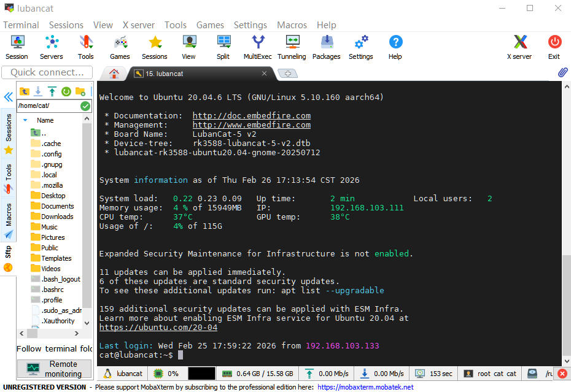Open the Macros menu
The height and width of the screenshot is (392, 571).
coord(292,25)
